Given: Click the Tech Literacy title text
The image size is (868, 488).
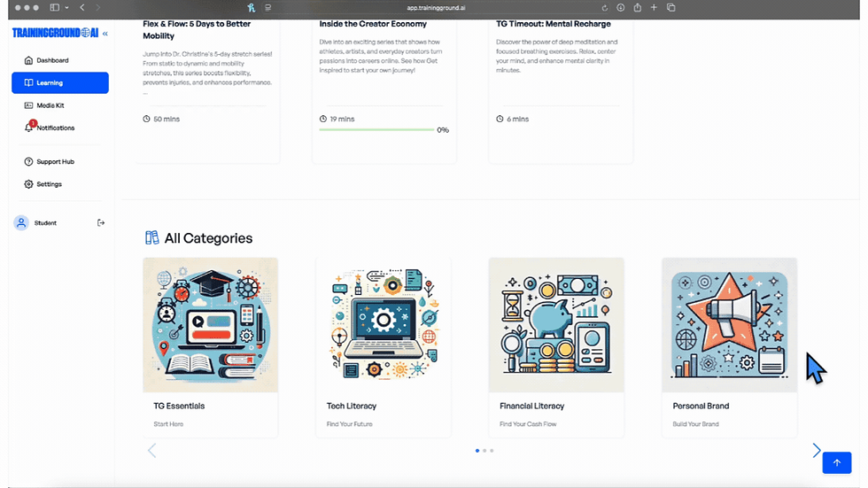Looking at the screenshot, I should [352, 407].
